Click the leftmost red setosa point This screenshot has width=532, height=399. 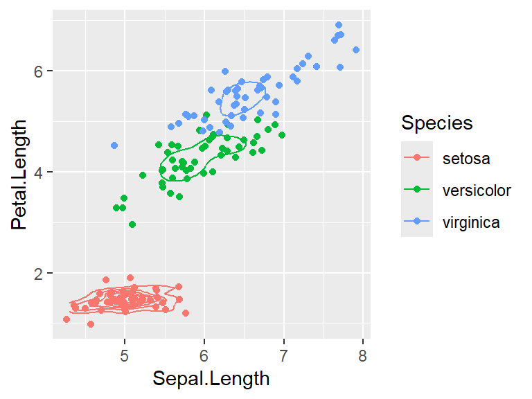(x=66, y=319)
